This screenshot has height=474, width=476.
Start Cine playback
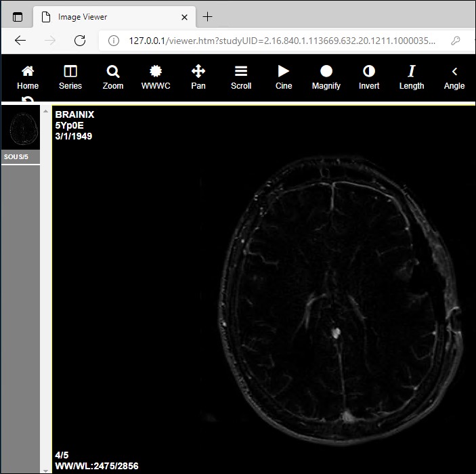[x=284, y=77]
